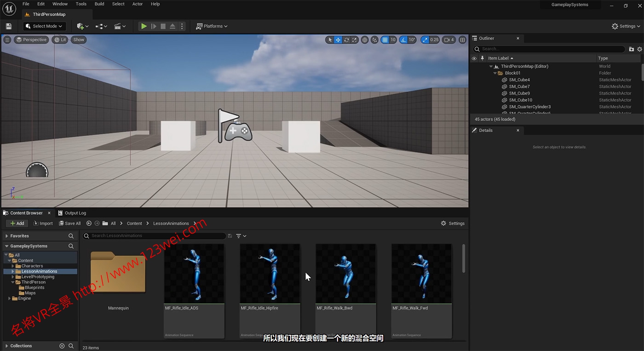The width and height of the screenshot is (644, 351).
Task: Click the world coordinate system globe icon
Action: coord(365,40)
